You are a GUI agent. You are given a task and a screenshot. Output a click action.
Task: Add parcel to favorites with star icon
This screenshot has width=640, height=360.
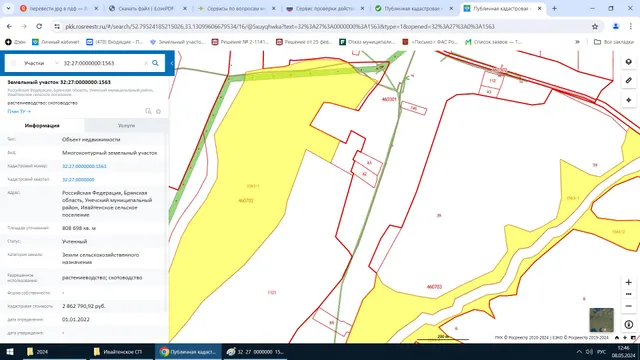click(158, 111)
